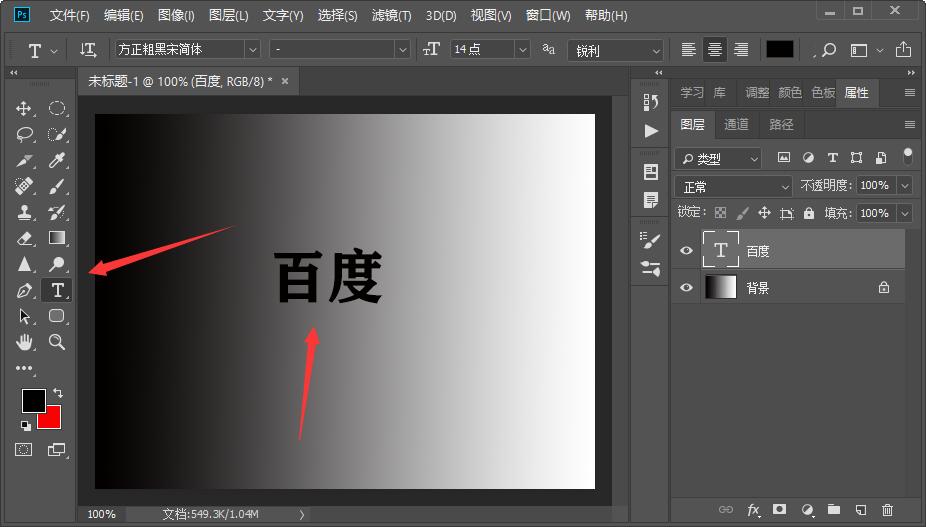Toggle Quick Mask mode

click(x=24, y=450)
